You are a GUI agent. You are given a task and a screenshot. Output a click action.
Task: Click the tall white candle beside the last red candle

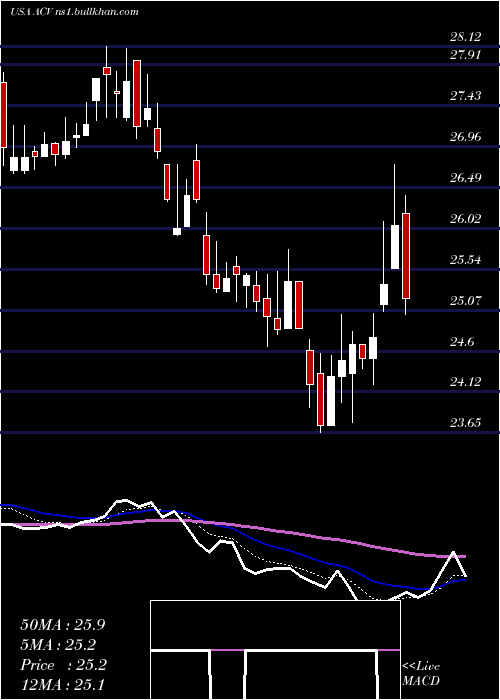395,247
